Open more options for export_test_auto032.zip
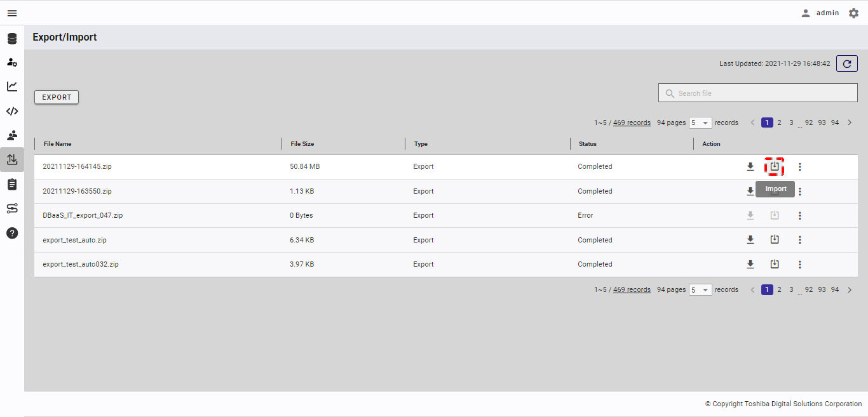 click(x=800, y=264)
